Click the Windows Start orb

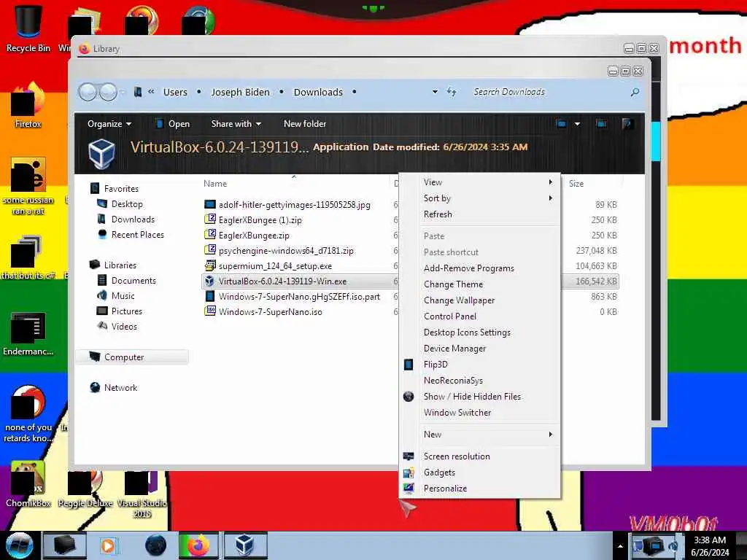(19, 545)
